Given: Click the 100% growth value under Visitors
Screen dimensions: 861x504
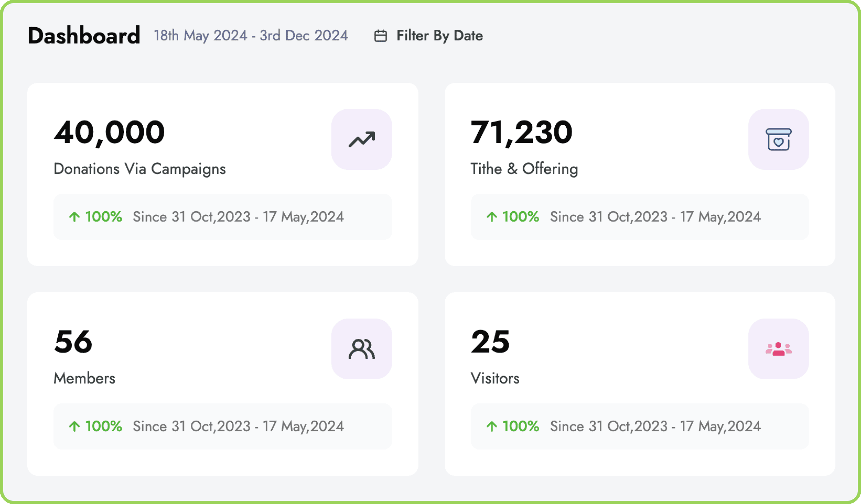Looking at the screenshot, I should coord(521,426).
